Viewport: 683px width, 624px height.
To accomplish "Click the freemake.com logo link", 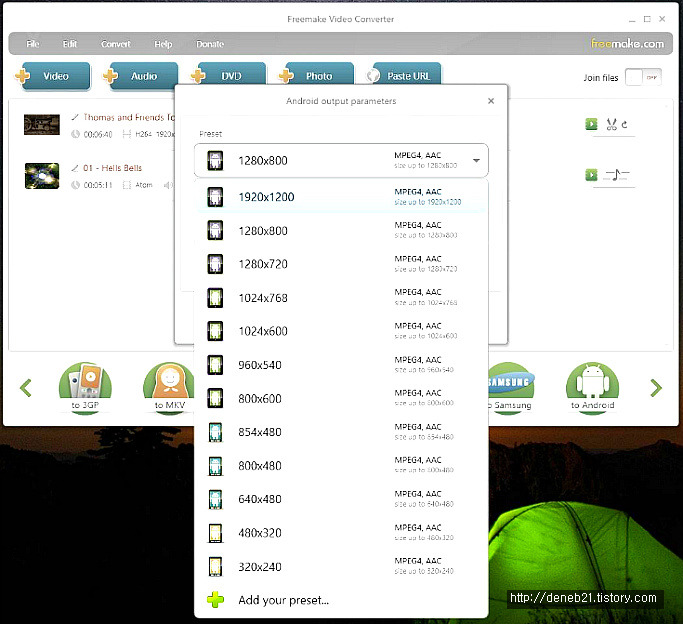I will (627, 44).
